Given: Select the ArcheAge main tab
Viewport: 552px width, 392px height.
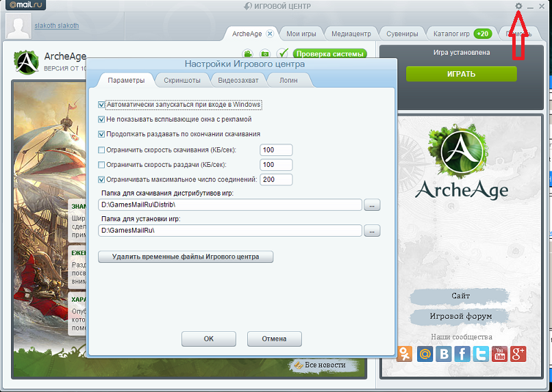Looking at the screenshot, I should click(247, 34).
